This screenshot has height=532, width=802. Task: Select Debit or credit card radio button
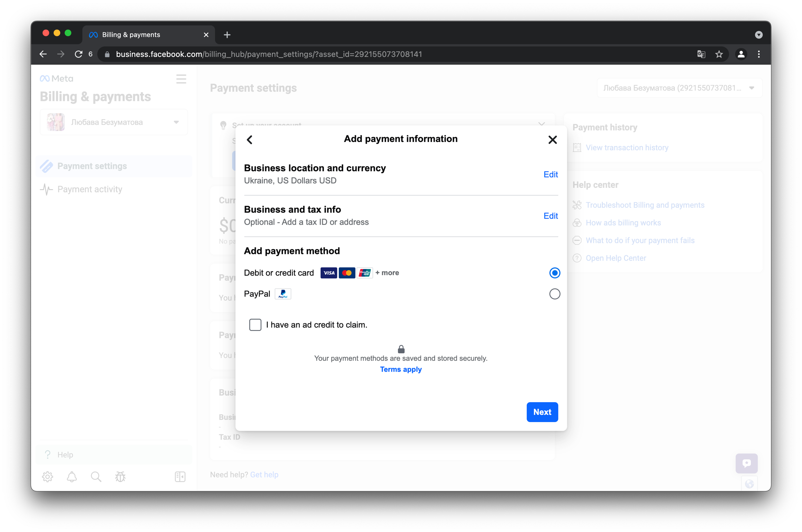[x=554, y=273]
